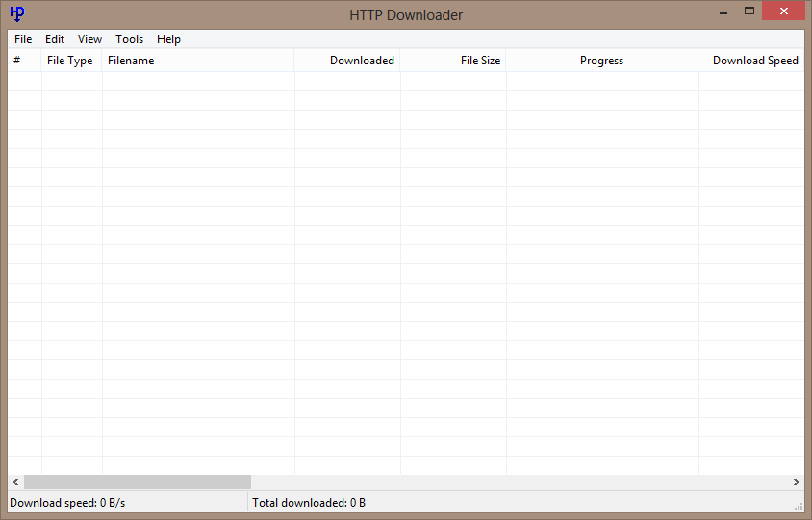Click the horizontal scrollbar right arrow
812x520 pixels.
[796, 483]
